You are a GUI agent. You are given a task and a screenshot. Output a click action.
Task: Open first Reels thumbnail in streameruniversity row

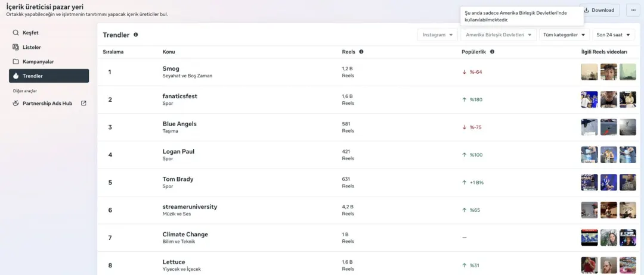(589, 210)
